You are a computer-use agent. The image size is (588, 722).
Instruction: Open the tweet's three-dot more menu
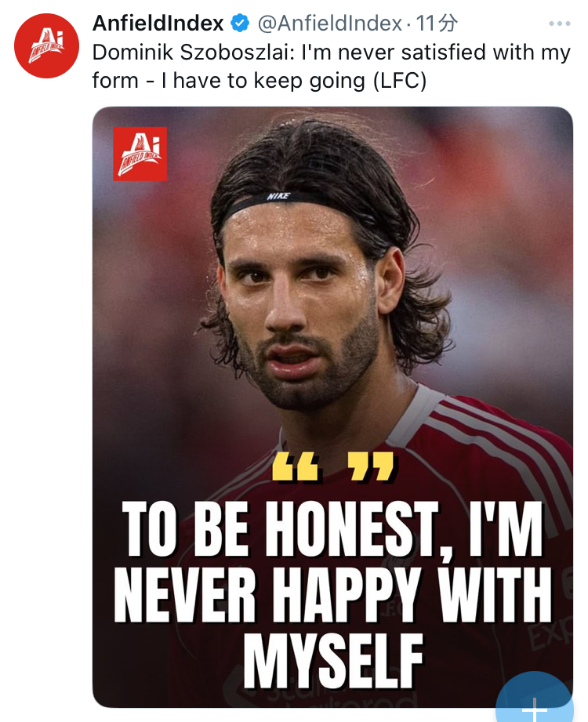click(x=559, y=24)
